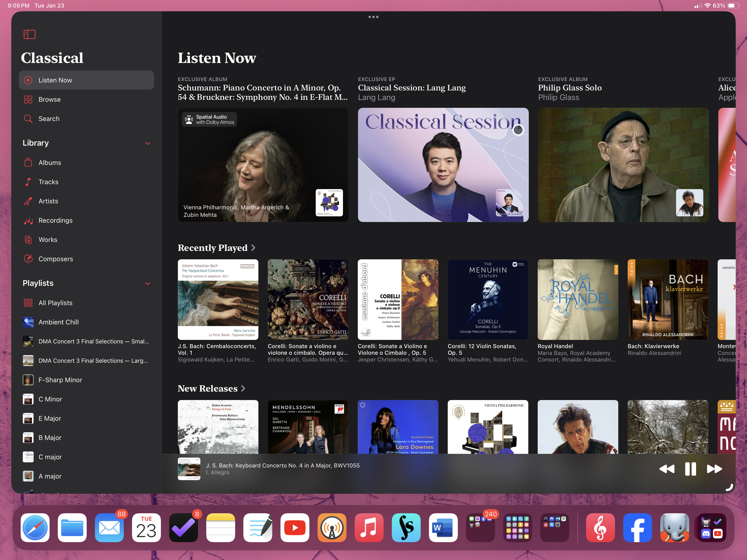Open the Mendelssohn Sol Gabetta release
Viewport: 747px width, 560px height.
[x=308, y=427]
